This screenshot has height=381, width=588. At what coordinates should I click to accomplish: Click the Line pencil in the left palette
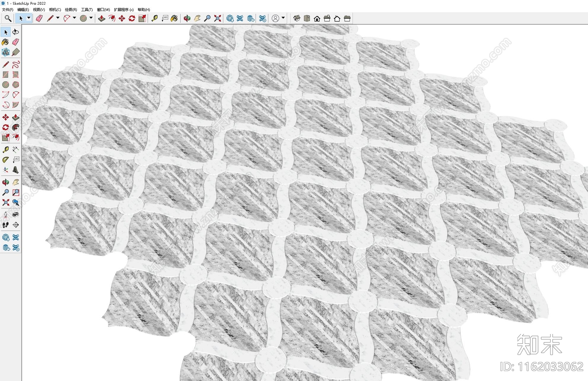[6, 65]
